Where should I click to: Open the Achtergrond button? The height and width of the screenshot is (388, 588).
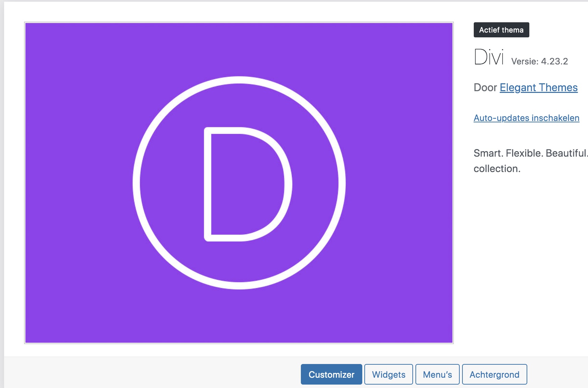pos(494,374)
